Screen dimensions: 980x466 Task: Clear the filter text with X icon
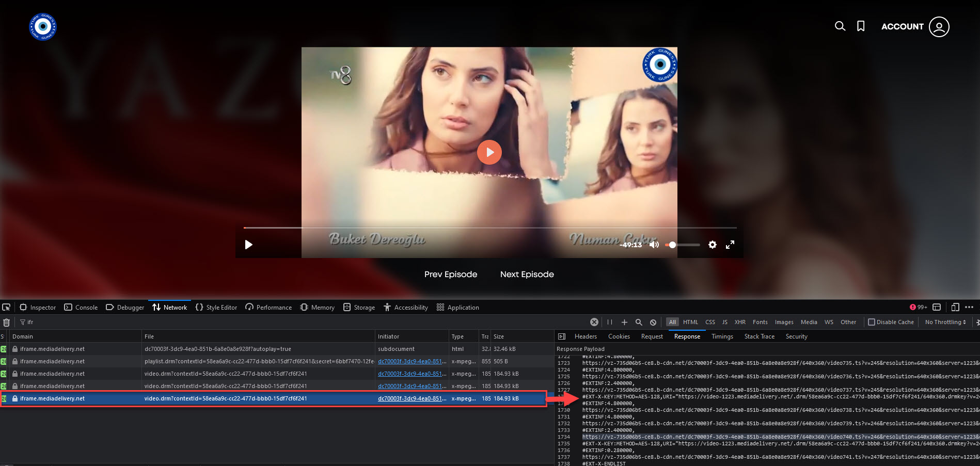594,322
